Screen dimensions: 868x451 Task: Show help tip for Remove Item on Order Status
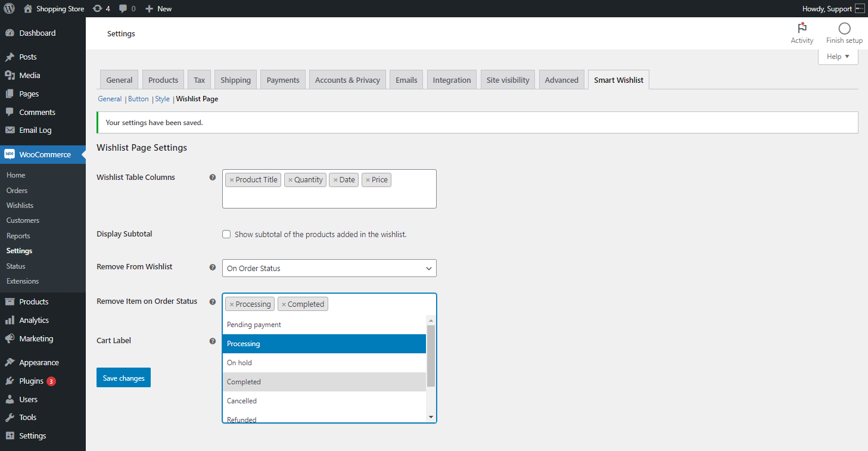click(x=213, y=301)
